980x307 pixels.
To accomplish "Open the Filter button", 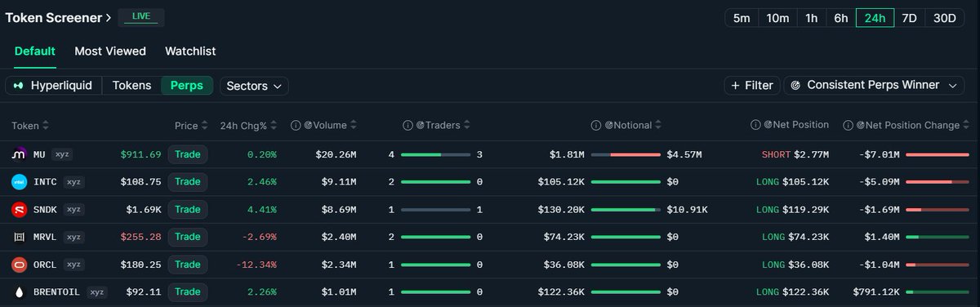I will coord(751,85).
